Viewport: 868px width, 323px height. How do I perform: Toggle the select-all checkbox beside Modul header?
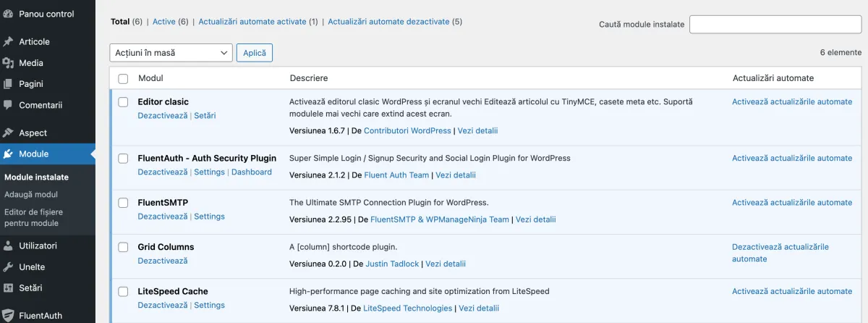123,78
